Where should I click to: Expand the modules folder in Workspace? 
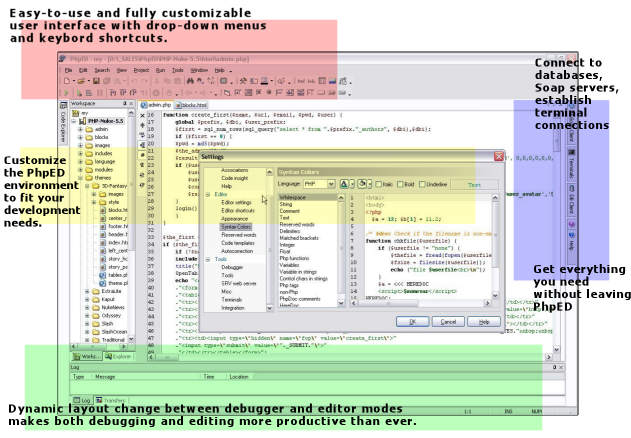pos(80,169)
